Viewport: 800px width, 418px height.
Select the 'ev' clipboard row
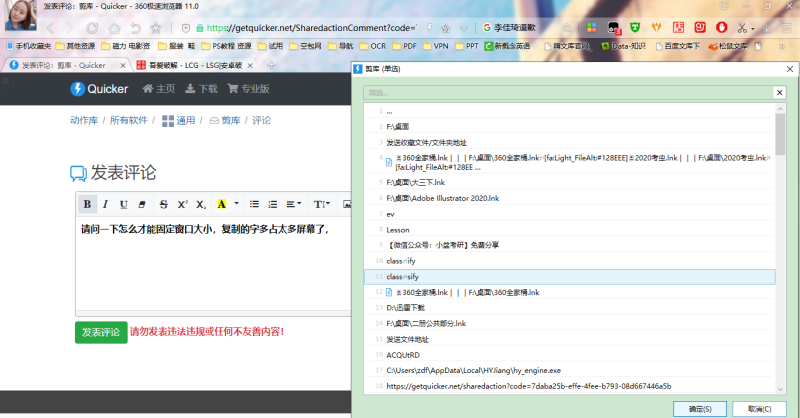(569, 214)
